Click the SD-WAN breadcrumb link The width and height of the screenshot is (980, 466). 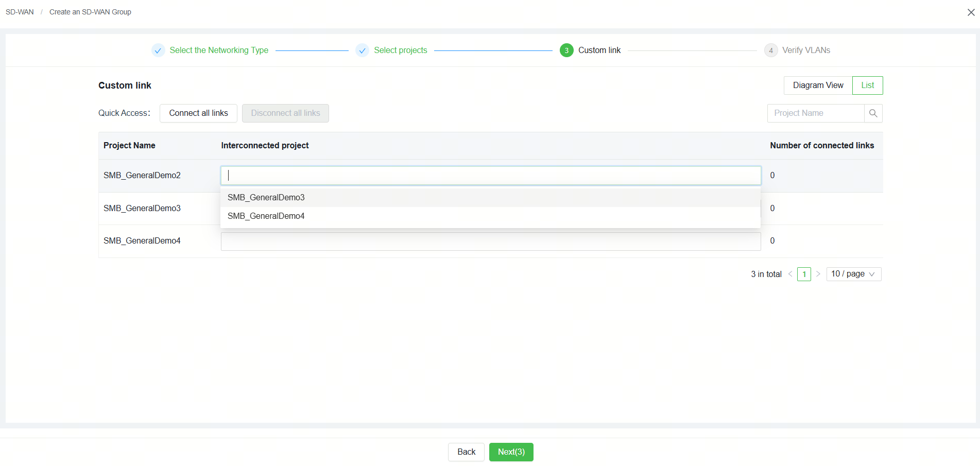[x=20, y=12]
